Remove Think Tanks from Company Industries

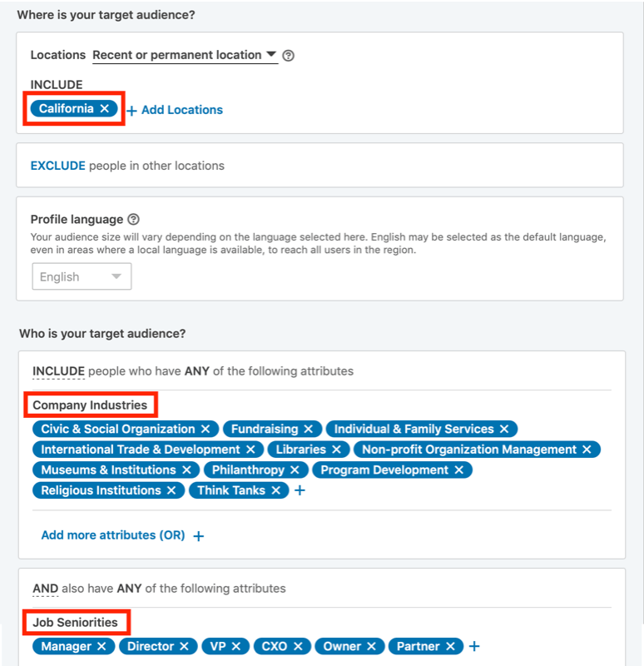(275, 490)
